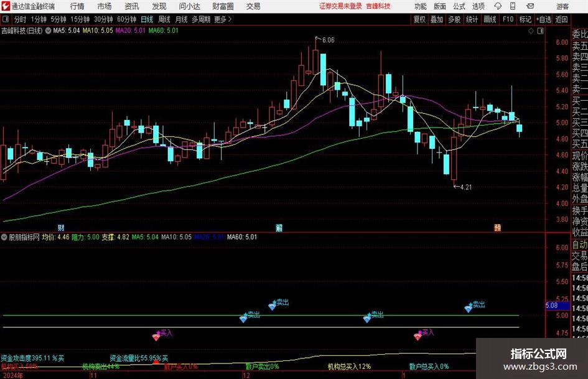
Task: Switch to 60分钟 period tab
Action: pos(126,19)
